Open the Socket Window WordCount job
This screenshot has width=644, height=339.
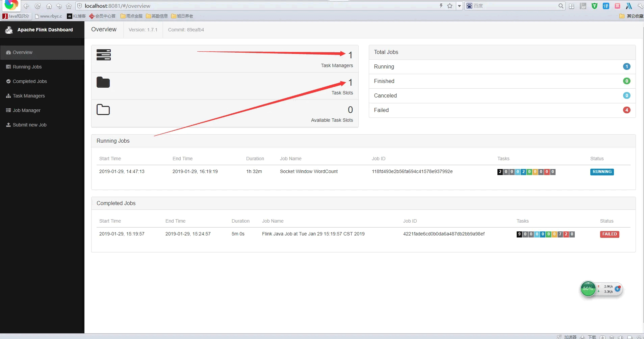point(309,171)
